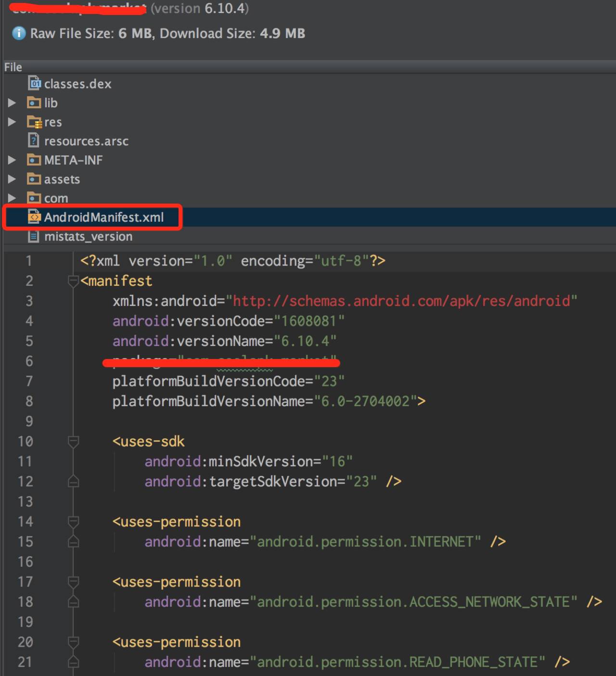Fold the uses-sdk block at line 10

73,442
